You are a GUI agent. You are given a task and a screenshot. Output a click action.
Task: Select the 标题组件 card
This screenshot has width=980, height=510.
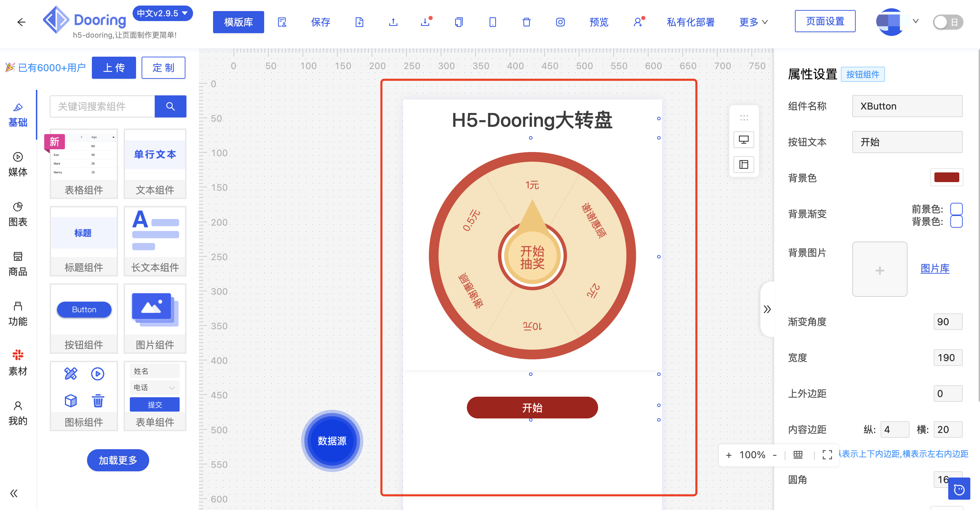[x=84, y=241]
